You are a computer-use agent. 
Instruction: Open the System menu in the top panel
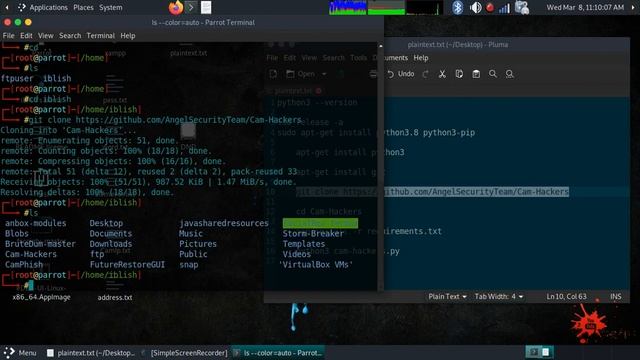pos(111,7)
